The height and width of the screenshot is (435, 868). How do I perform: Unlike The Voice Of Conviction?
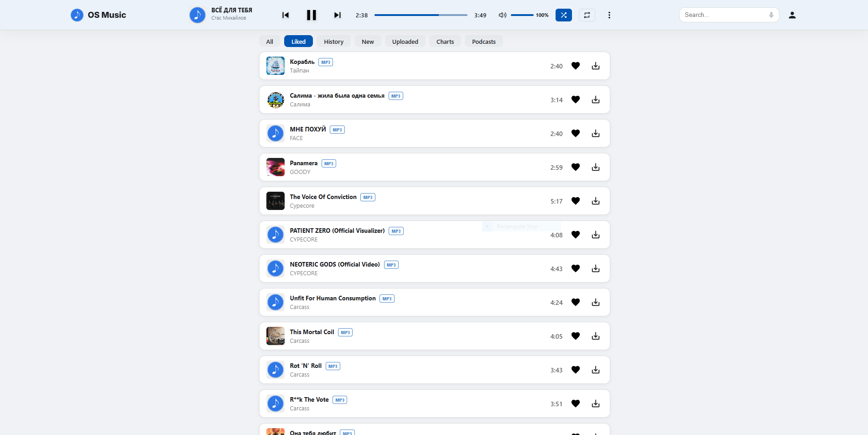click(576, 201)
